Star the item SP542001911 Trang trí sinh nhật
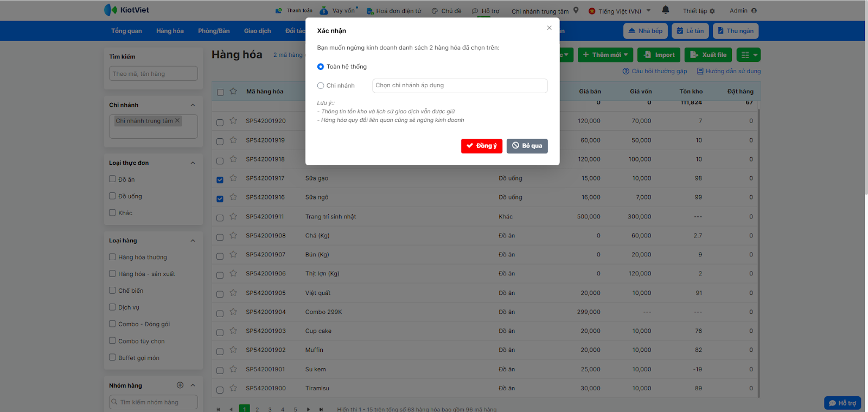The height and width of the screenshot is (412, 868). [233, 216]
